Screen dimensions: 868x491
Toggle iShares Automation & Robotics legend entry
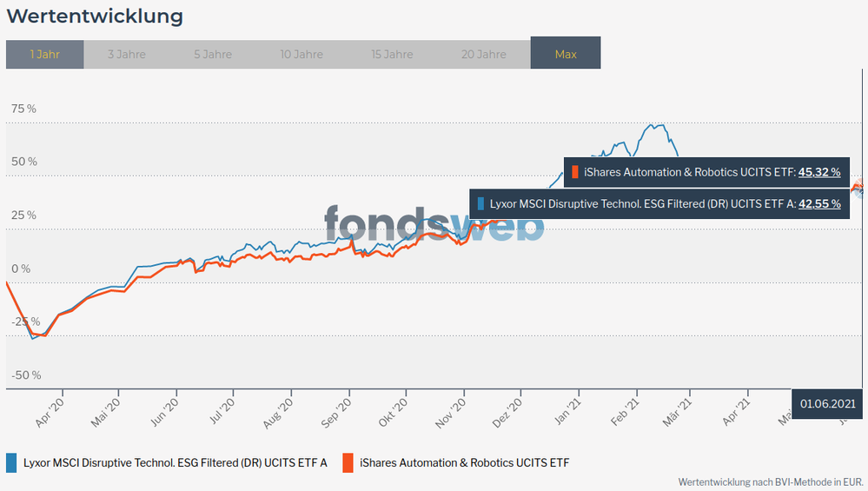464,462
